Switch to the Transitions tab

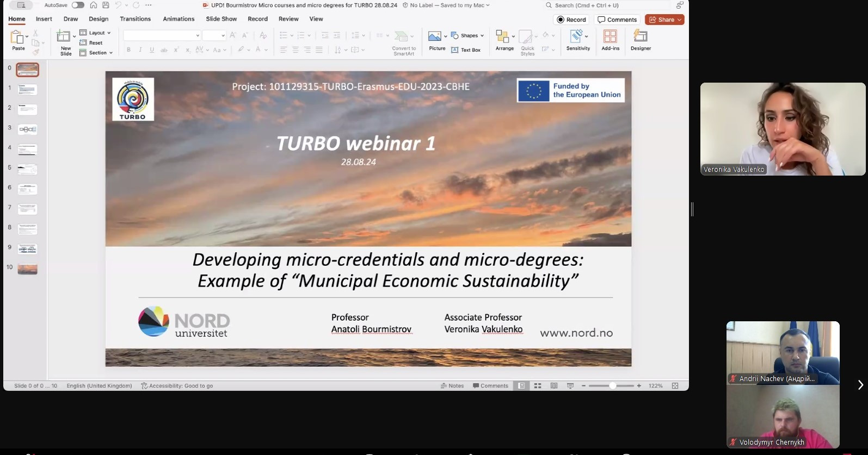pyautogui.click(x=135, y=19)
